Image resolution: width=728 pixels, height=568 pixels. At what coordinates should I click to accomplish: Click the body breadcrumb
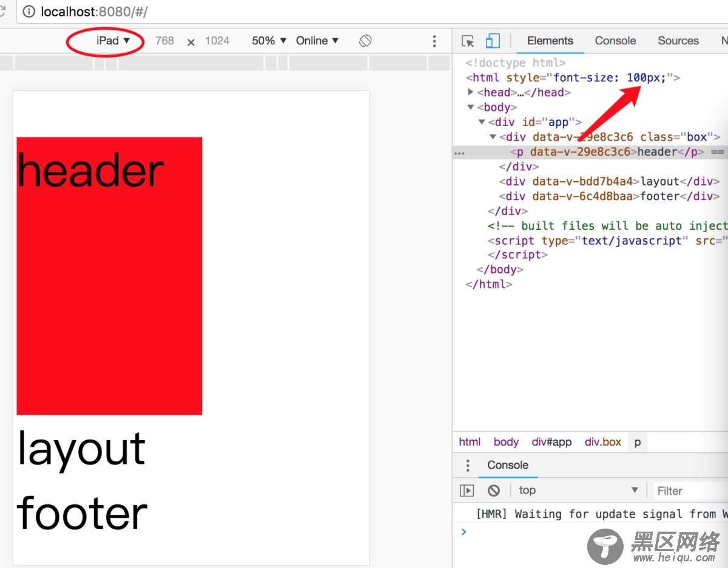pyautogui.click(x=506, y=442)
